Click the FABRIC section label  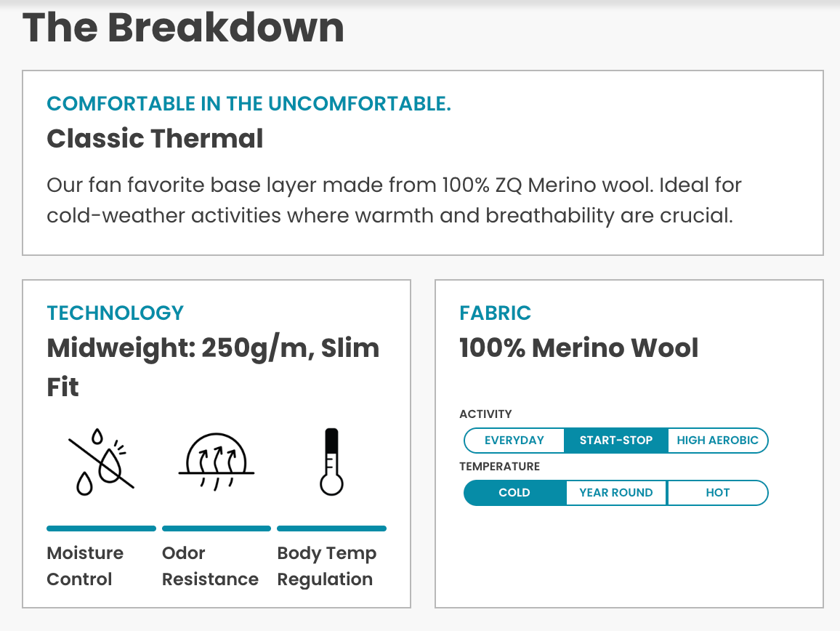[x=495, y=313]
